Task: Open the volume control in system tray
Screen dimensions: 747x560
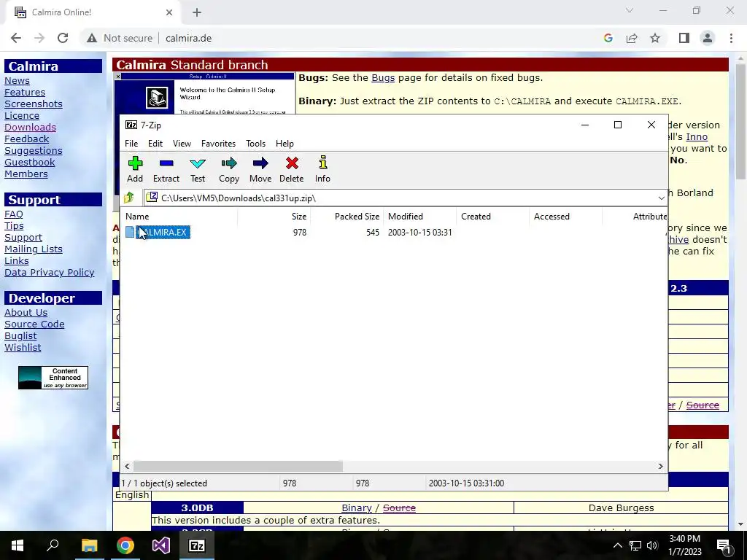Action: click(652, 545)
